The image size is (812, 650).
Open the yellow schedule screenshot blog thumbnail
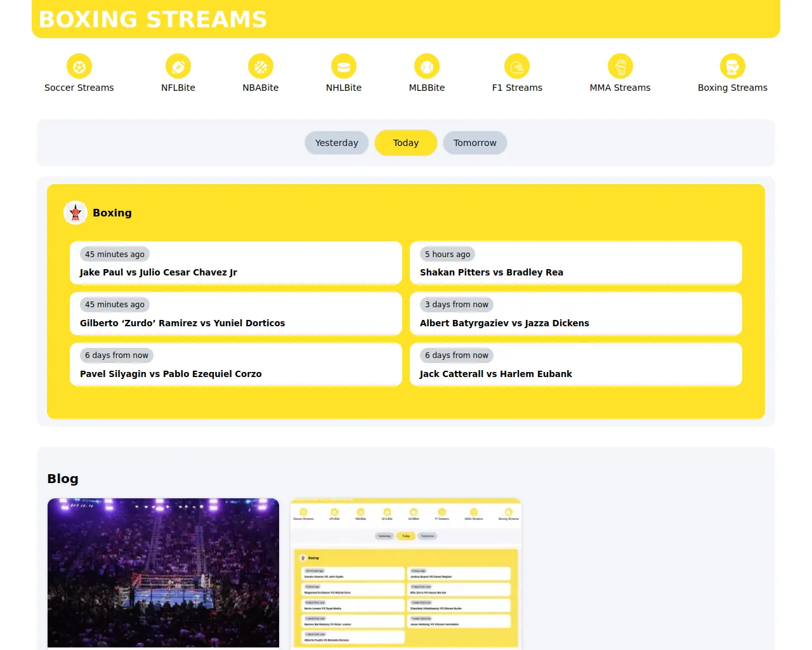pos(406,573)
